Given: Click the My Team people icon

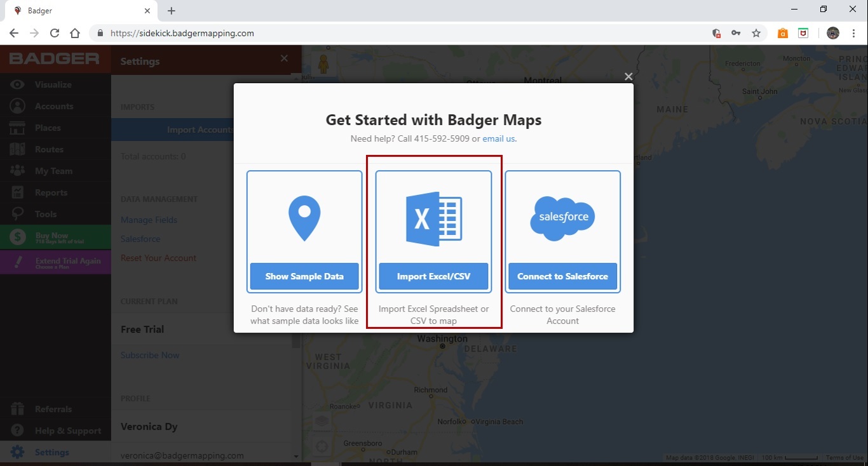Looking at the screenshot, I should (x=17, y=171).
